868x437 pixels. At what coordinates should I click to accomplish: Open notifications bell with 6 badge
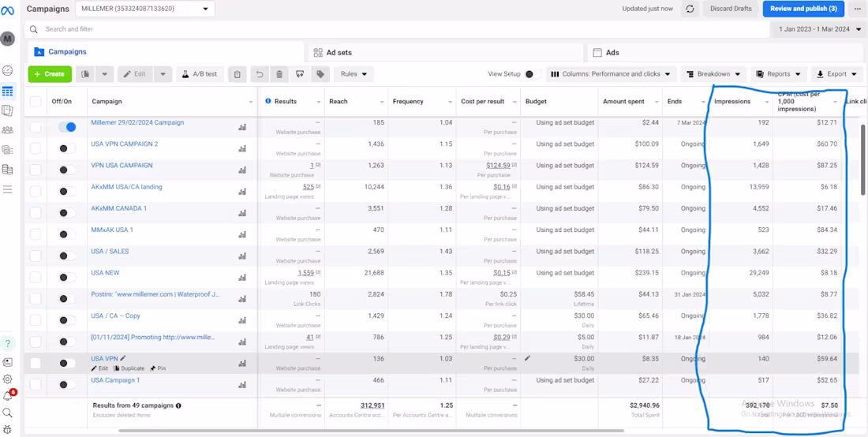9,395
